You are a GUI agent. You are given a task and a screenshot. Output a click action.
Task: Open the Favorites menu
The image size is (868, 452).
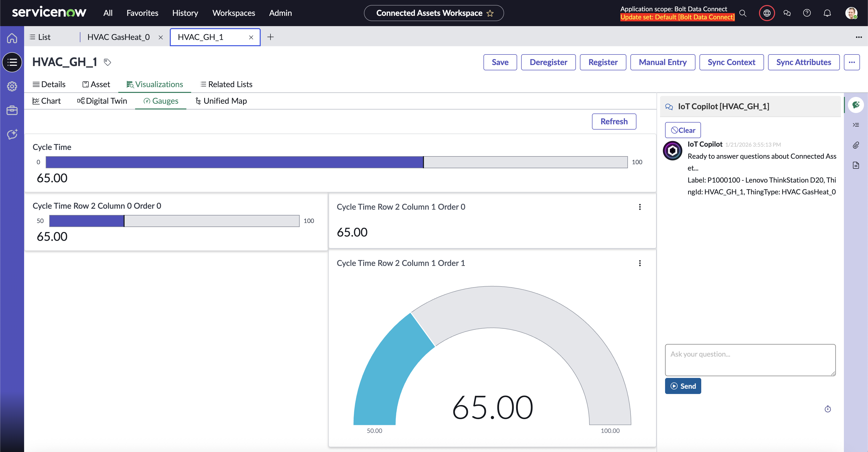(142, 13)
